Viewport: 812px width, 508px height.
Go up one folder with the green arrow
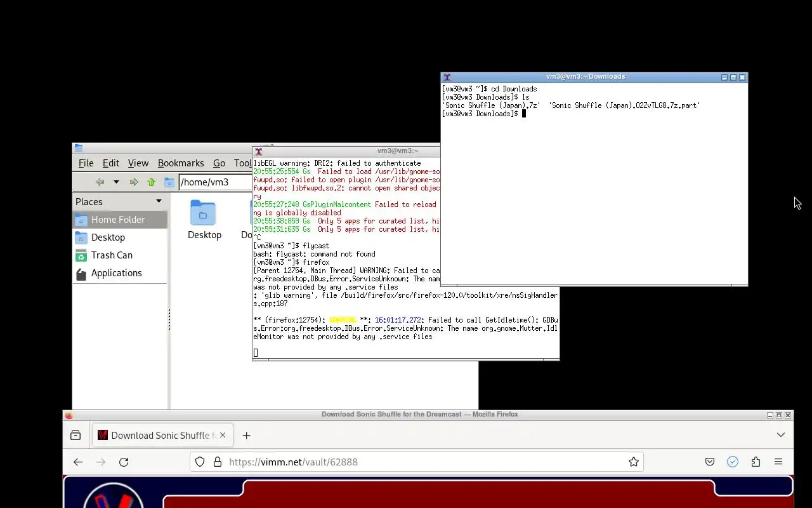coord(151,182)
